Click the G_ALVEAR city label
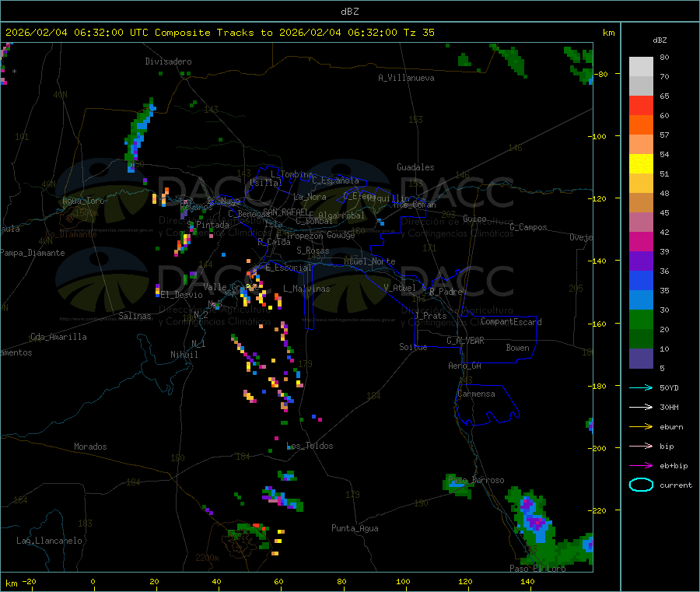 [465, 341]
